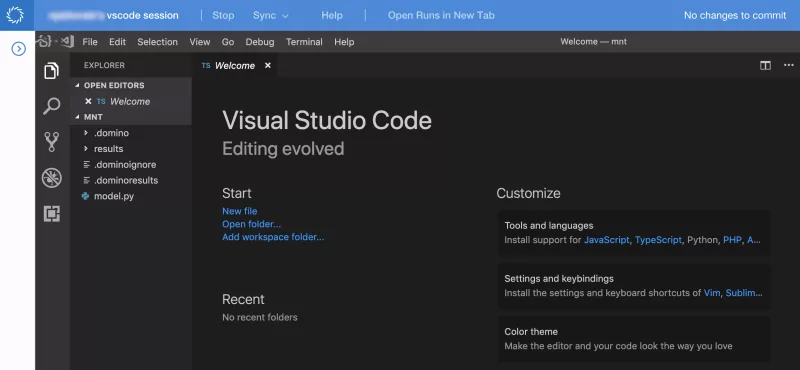Open the Tools and languages card
Screen dimensions: 800x370
point(634,233)
